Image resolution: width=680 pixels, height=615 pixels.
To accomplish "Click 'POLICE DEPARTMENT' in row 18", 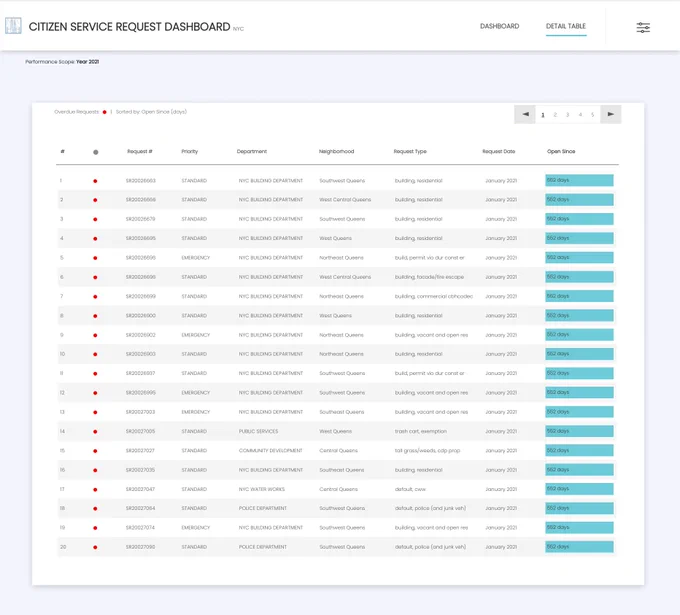I will [x=263, y=508].
